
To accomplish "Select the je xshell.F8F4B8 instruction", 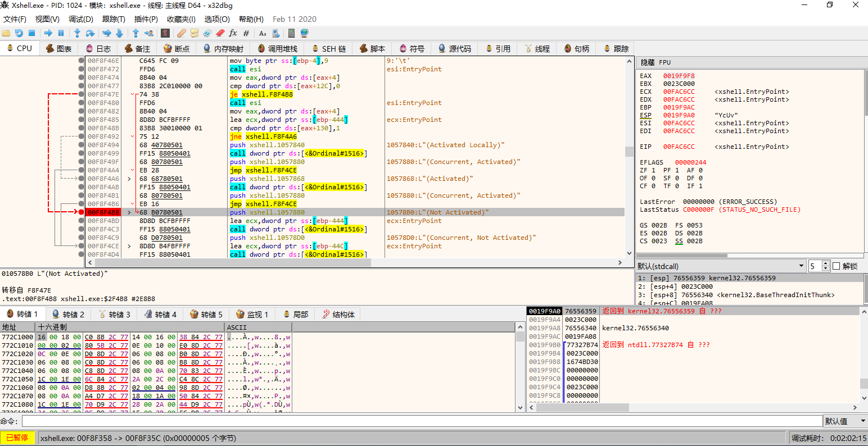I will pyautogui.click(x=261, y=94).
